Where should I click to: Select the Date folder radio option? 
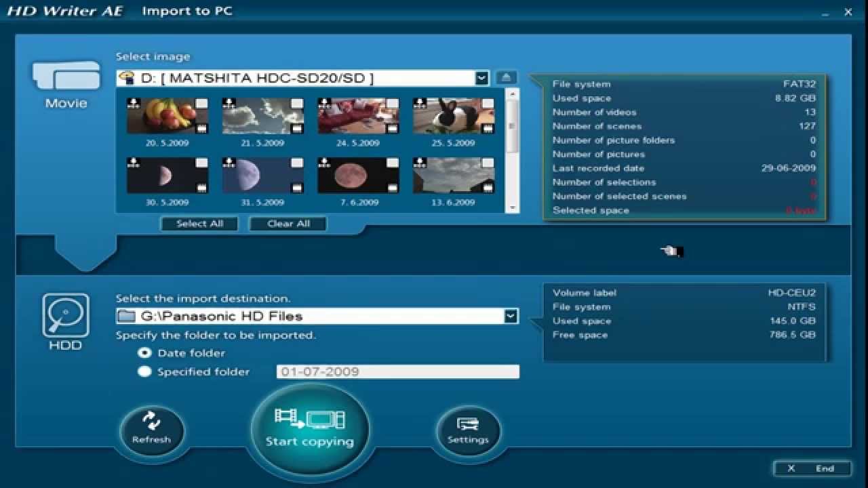tap(144, 352)
